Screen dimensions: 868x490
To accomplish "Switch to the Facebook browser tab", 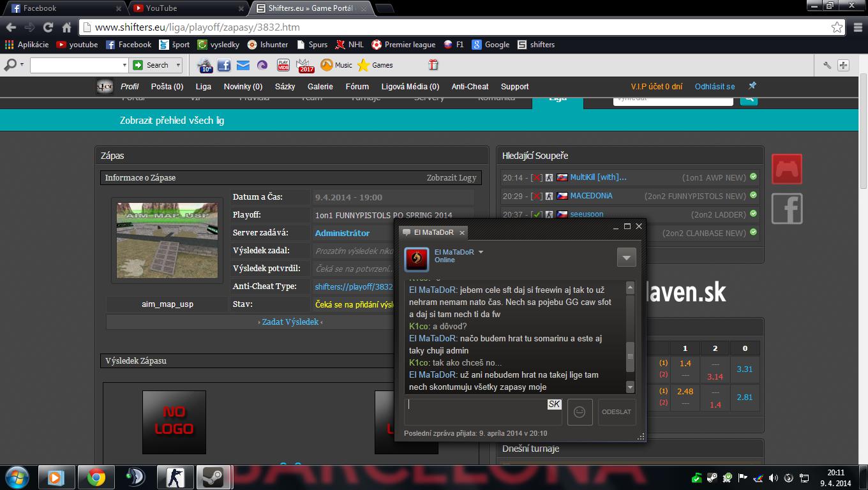I will click(x=63, y=8).
